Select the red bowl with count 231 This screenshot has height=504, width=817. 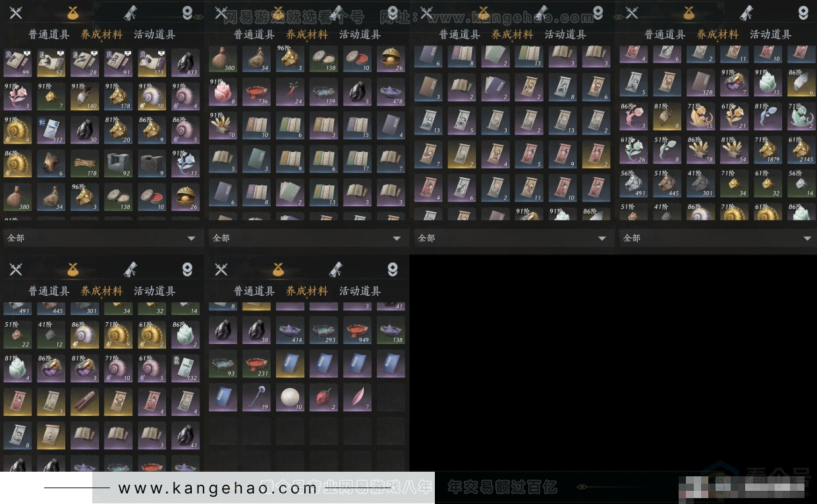point(256,364)
